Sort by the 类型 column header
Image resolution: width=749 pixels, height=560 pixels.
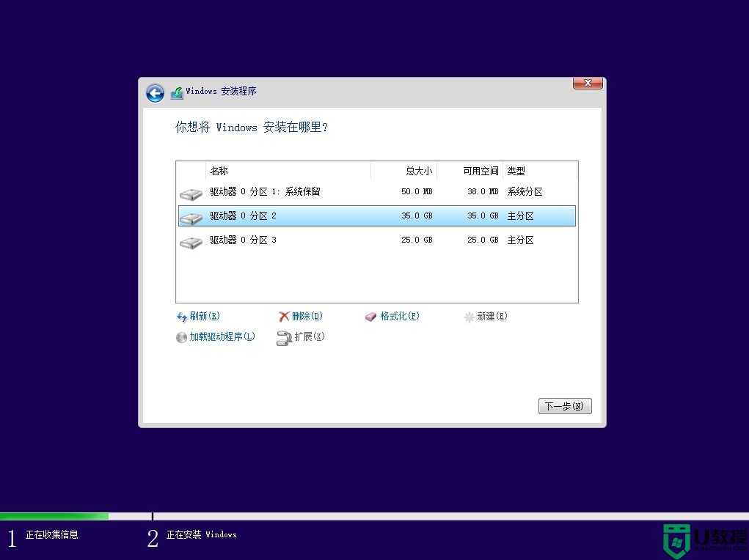(x=540, y=171)
